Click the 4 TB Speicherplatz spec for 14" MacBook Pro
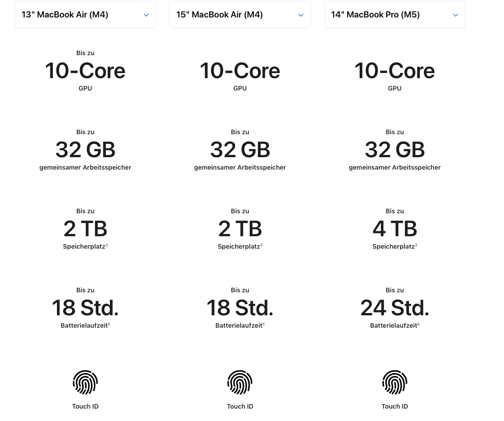Screen dimensions: 504x421 [395, 229]
